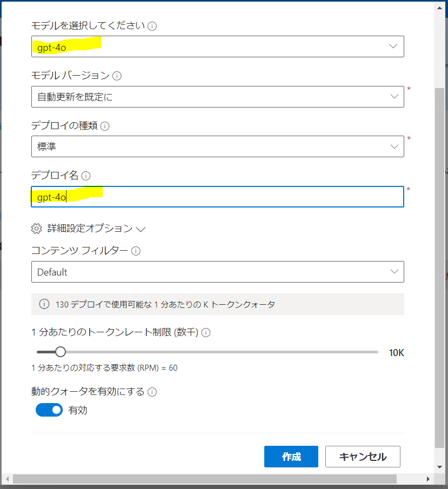
Task: Click the info icon beside 動的クォータを有効にする
Action: coord(153,391)
